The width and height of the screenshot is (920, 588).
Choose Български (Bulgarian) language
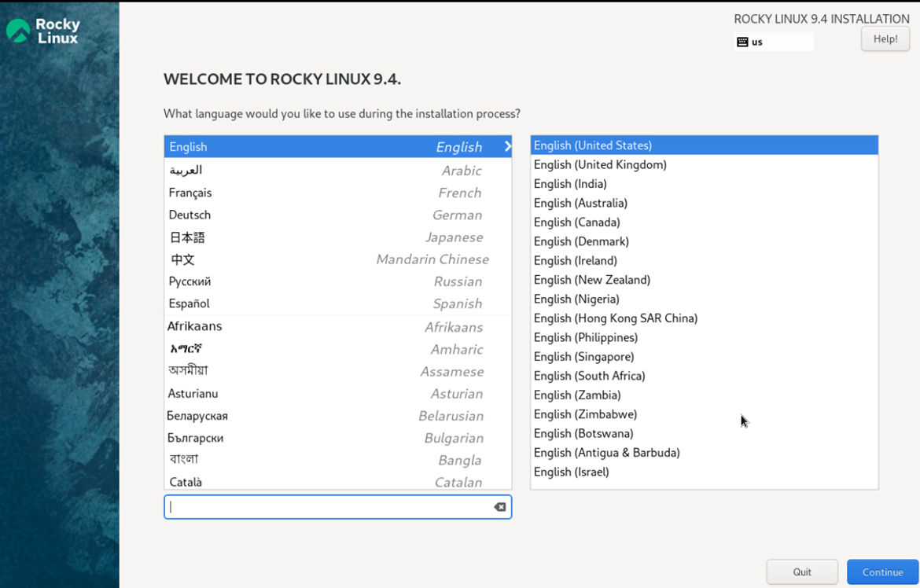point(338,439)
